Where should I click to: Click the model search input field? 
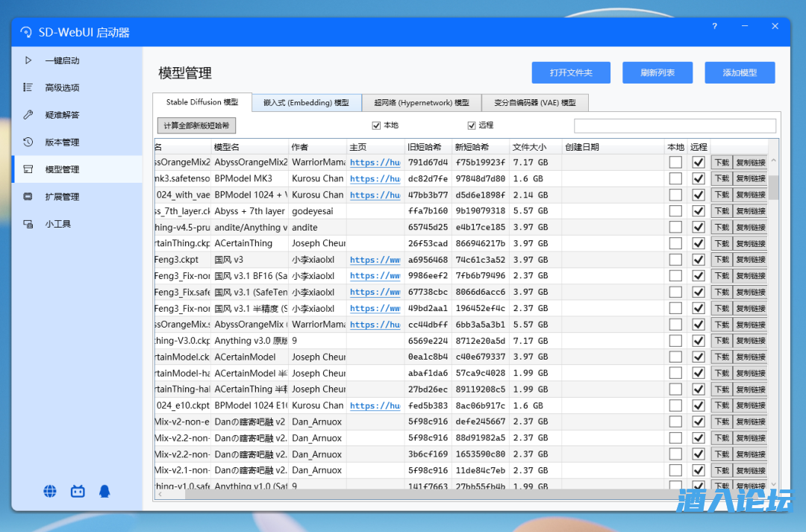pyautogui.click(x=675, y=126)
